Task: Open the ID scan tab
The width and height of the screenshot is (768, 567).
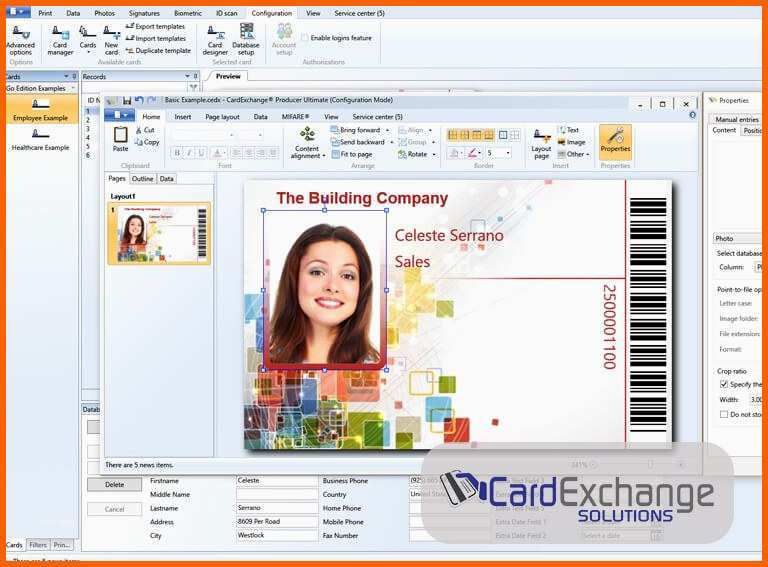Action: click(227, 13)
